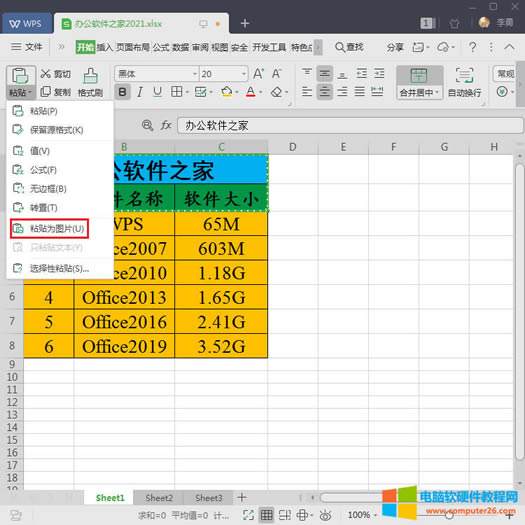Viewport: 525px width, 525px height.
Task: Align text left
Action: 307,91
